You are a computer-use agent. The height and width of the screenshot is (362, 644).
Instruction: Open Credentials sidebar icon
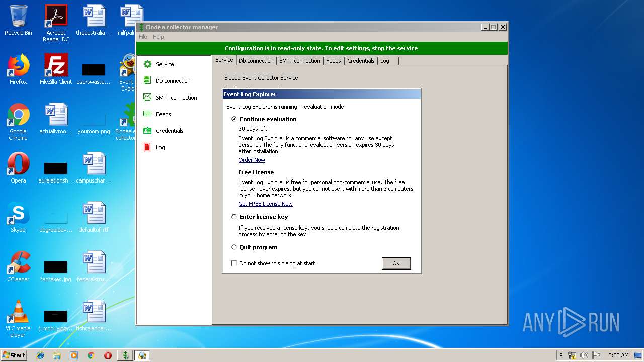tap(147, 130)
